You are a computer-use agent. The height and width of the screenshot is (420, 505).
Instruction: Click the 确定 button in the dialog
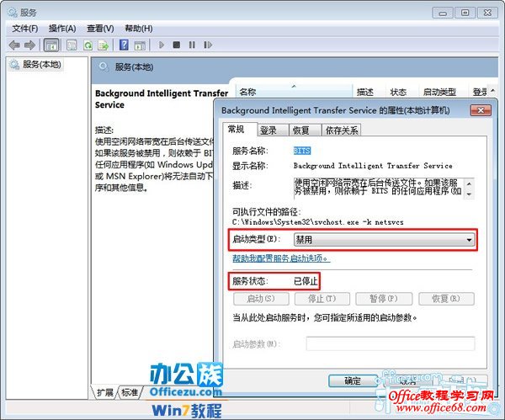353,381
